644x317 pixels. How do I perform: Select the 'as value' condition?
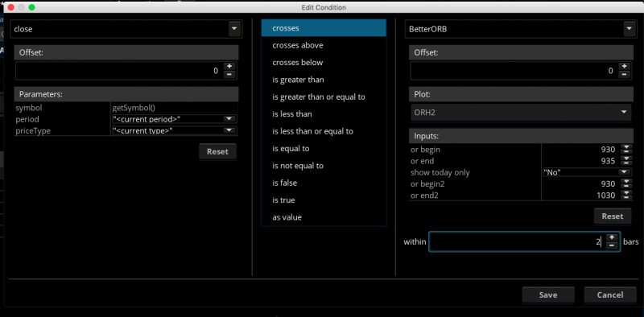coord(324,217)
